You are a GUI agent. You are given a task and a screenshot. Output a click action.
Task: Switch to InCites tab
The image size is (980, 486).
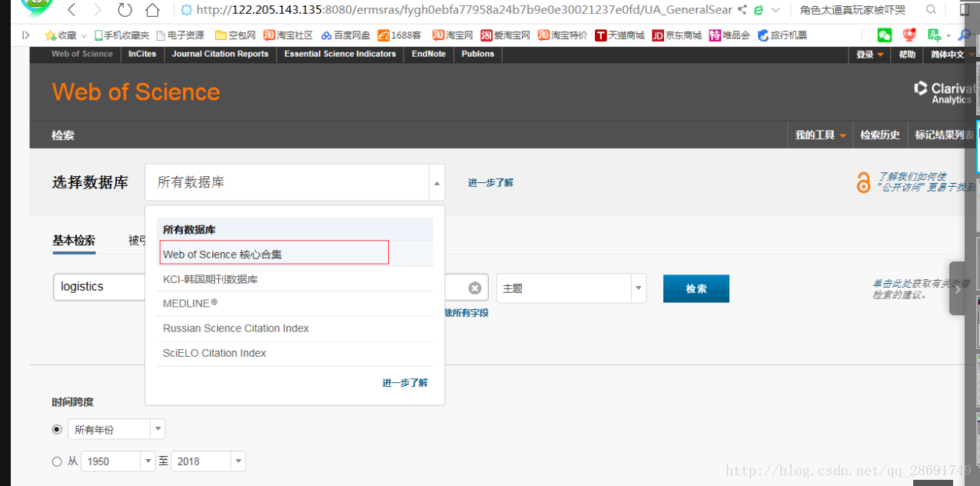click(x=142, y=54)
